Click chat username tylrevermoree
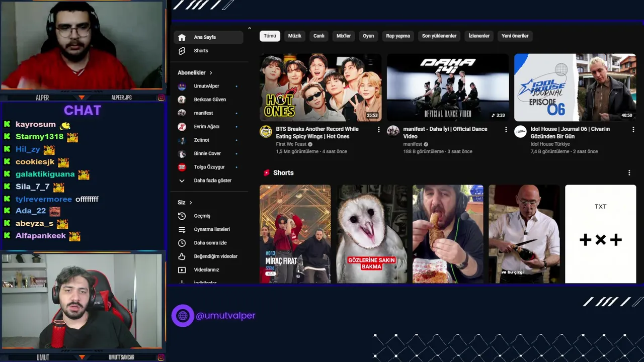The height and width of the screenshot is (362, 644). (x=44, y=200)
